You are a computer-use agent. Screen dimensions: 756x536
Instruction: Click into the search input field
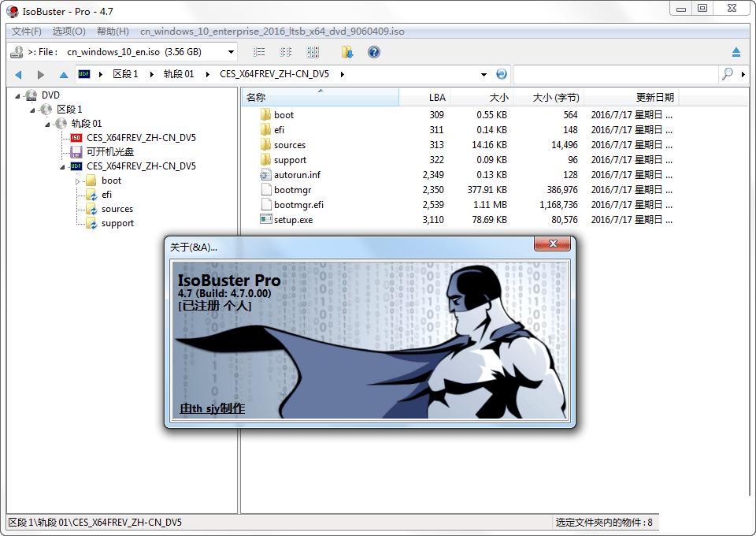[616, 74]
